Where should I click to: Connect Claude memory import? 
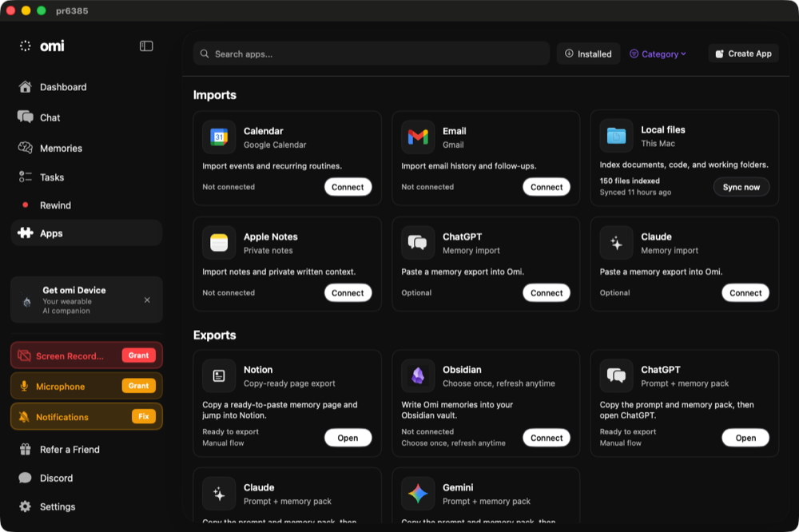745,293
